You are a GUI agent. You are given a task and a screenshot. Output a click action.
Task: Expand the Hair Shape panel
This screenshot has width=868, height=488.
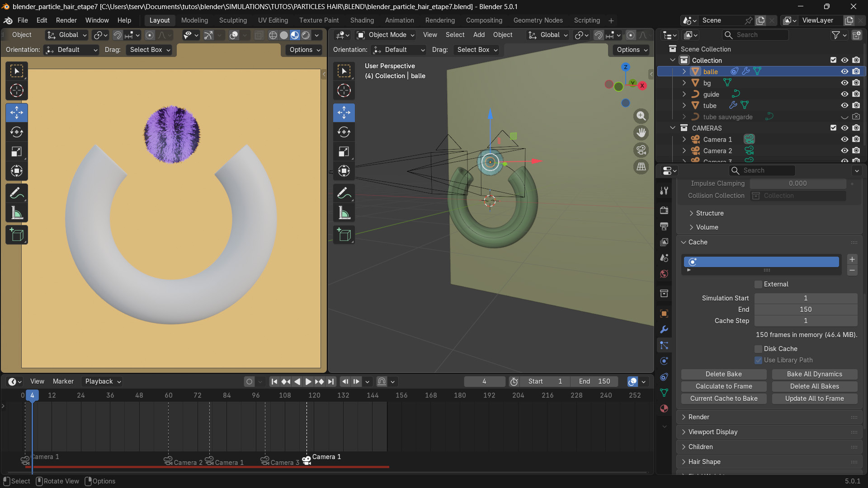pyautogui.click(x=704, y=462)
